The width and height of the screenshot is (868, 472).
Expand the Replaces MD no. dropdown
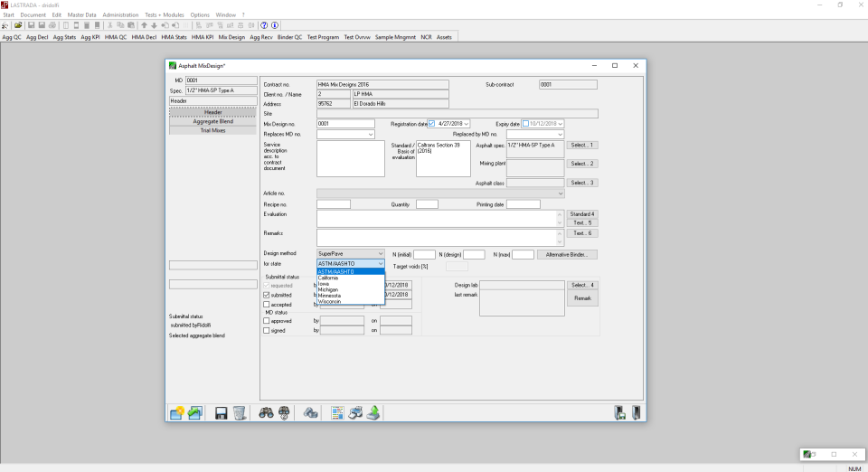point(371,135)
